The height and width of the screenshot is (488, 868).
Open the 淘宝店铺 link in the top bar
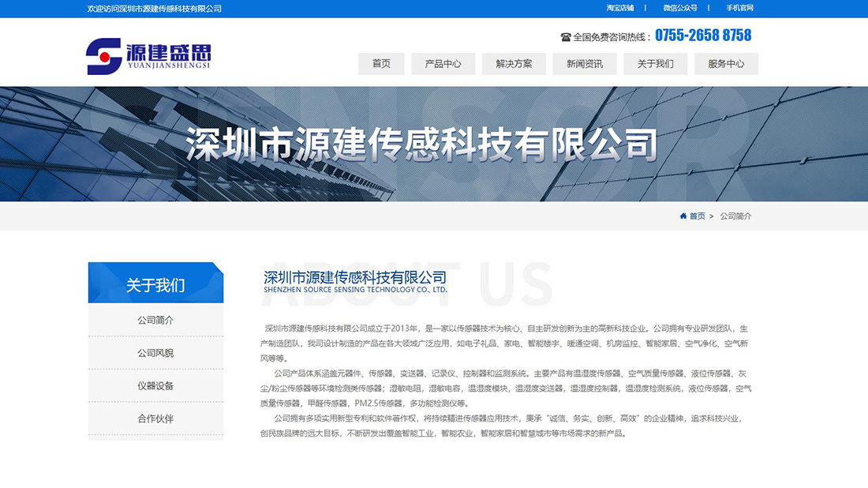tap(620, 8)
